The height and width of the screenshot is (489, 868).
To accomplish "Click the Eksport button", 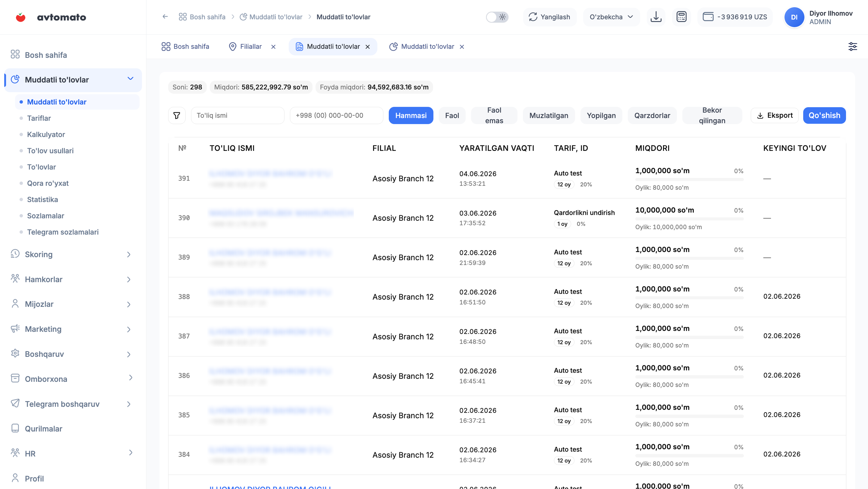I will coord(775,115).
